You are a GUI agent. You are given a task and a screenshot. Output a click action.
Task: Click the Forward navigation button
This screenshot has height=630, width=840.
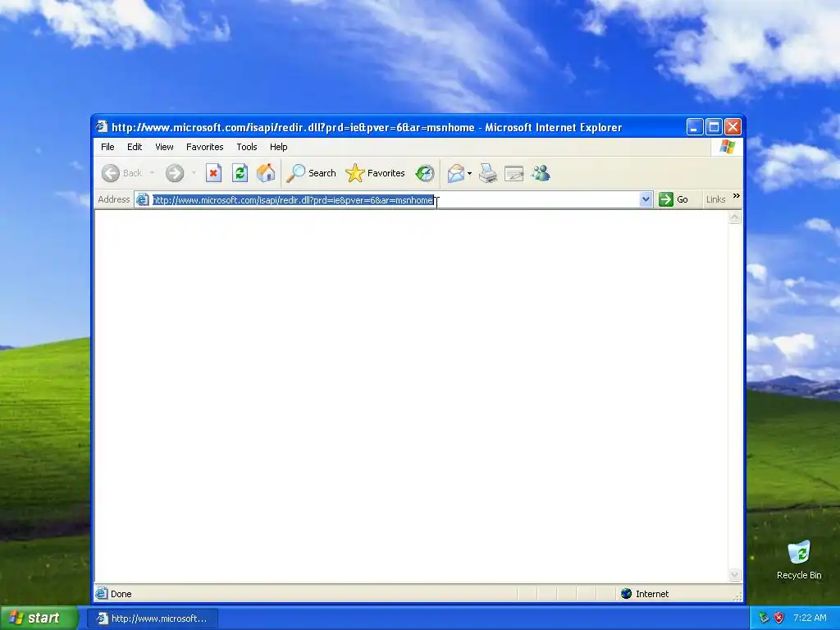[x=175, y=173]
